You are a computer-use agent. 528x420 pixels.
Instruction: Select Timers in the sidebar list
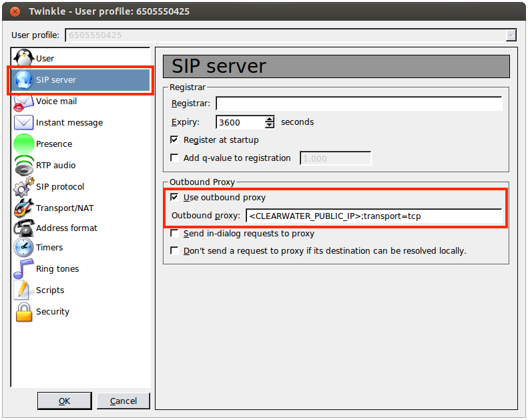click(49, 248)
